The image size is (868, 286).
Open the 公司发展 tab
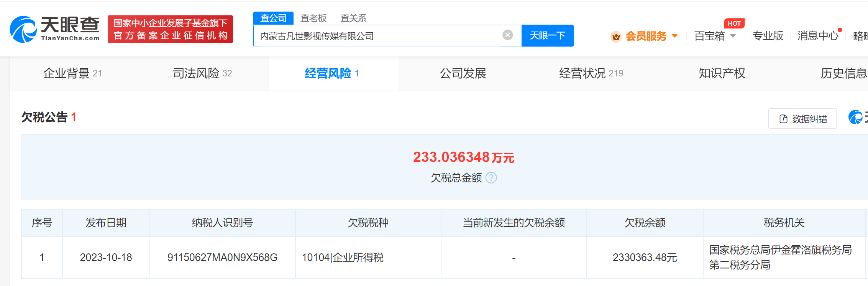point(463,73)
